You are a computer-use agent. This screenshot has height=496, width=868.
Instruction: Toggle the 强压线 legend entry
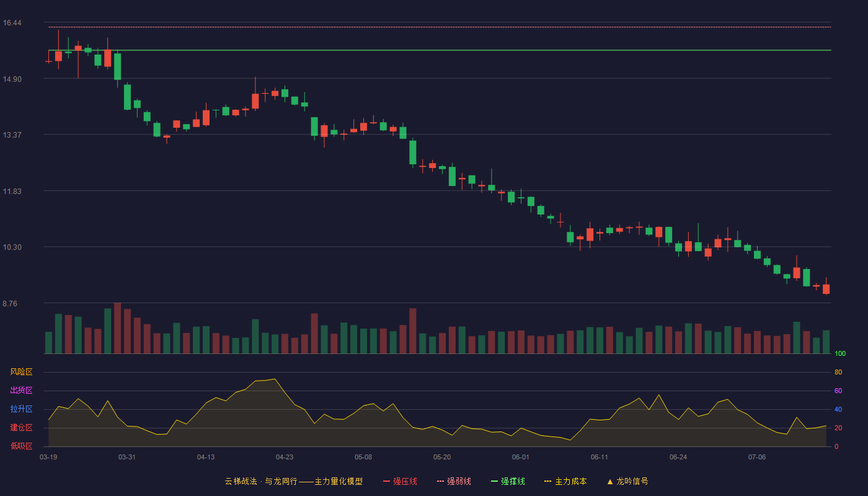[400, 481]
